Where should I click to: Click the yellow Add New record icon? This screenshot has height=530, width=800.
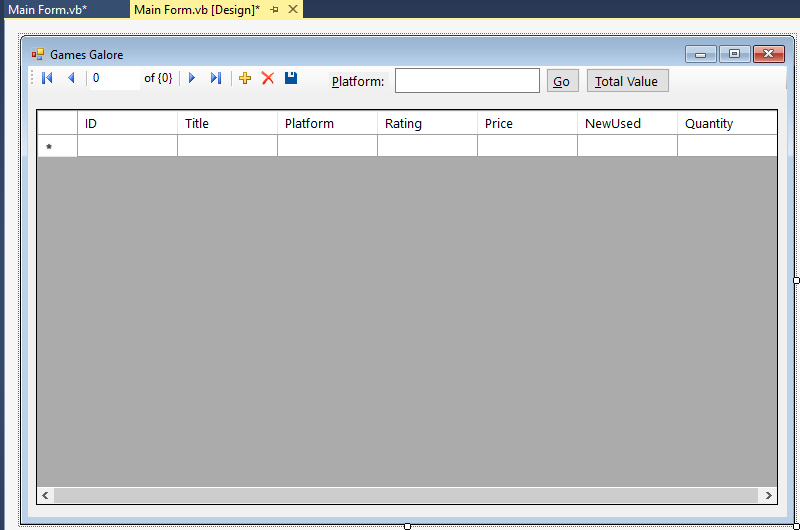(245, 78)
